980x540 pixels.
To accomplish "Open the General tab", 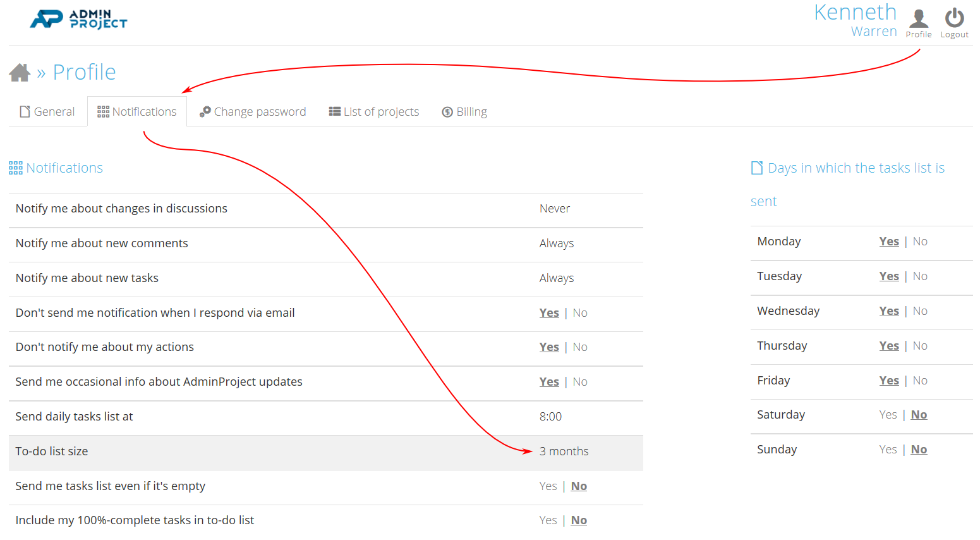I will (x=48, y=112).
